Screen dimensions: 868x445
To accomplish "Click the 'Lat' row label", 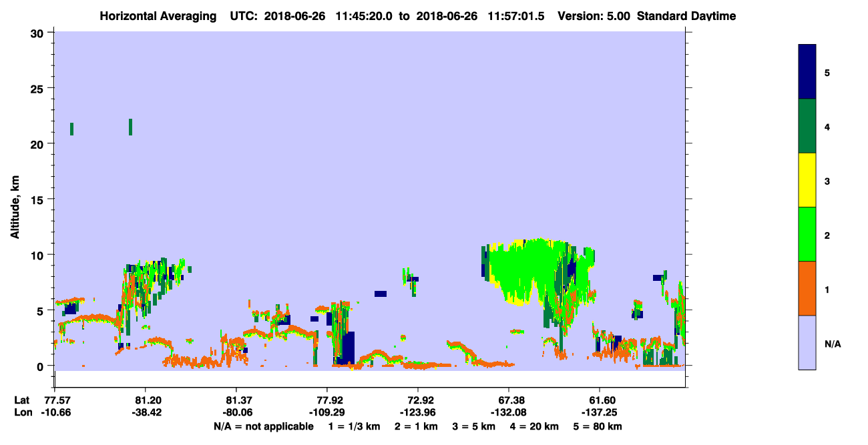I will point(21,400).
